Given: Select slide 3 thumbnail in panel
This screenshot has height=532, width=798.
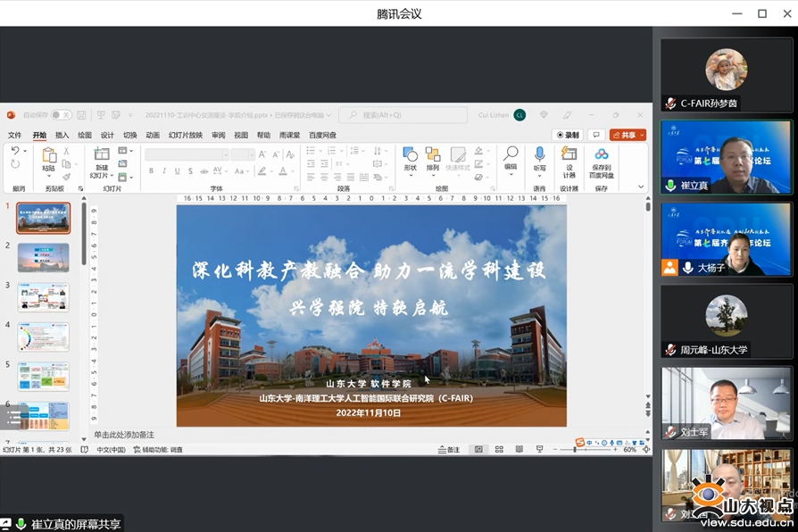Looking at the screenshot, I should (43, 297).
